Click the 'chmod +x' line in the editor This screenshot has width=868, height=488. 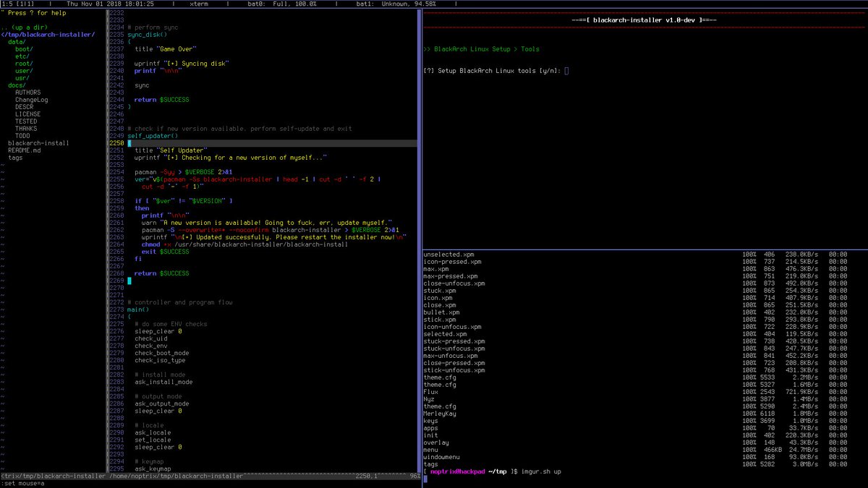coord(244,244)
